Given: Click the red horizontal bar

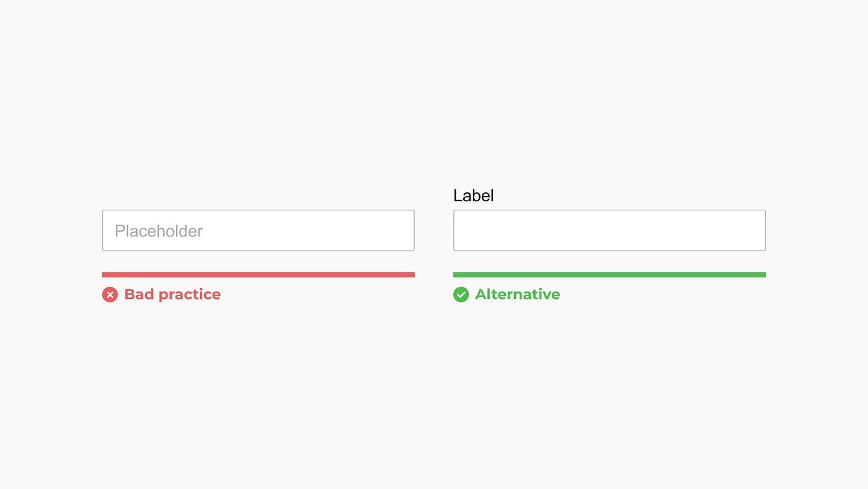Looking at the screenshot, I should click(x=259, y=275).
